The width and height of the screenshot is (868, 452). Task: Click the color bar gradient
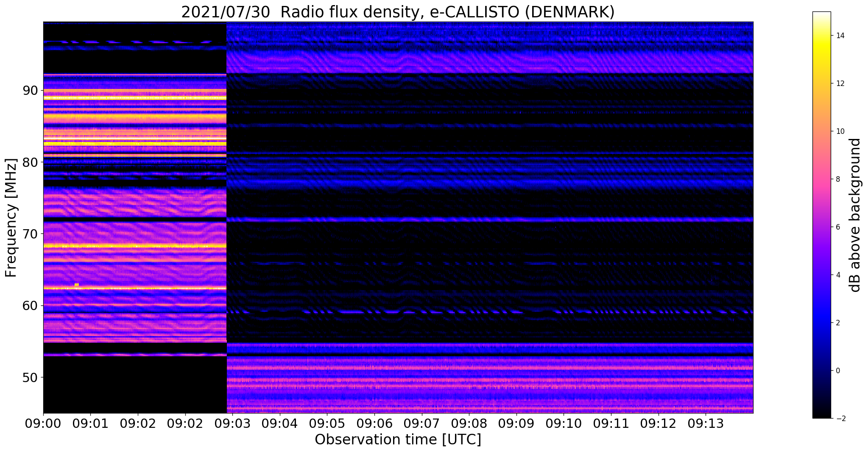pyautogui.click(x=821, y=215)
